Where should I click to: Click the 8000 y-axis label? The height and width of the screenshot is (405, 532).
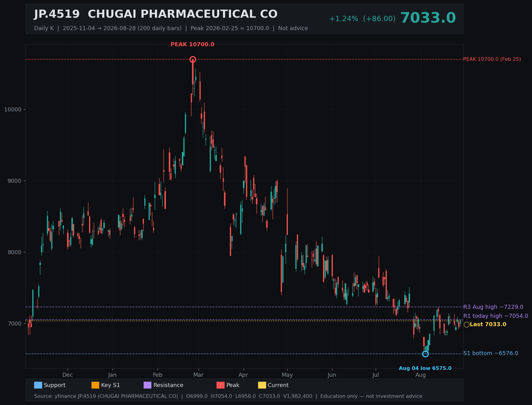coord(14,252)
